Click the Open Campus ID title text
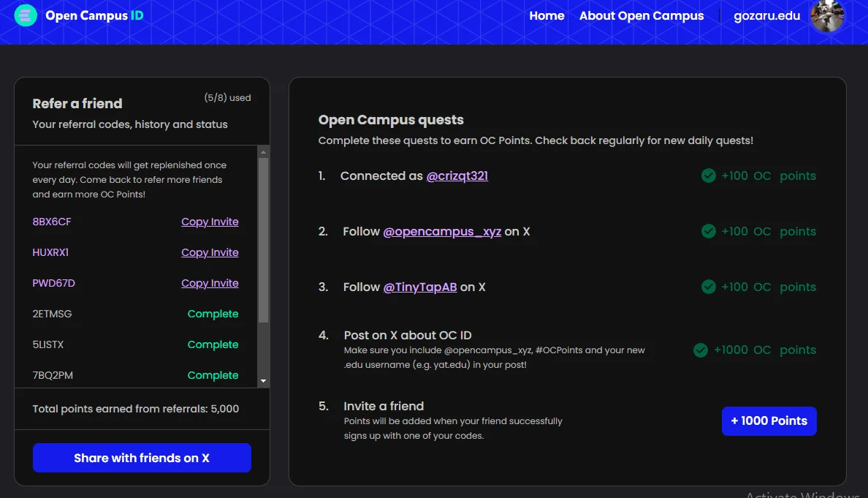This screenshot has width=868, height=498. click(94, 15)
